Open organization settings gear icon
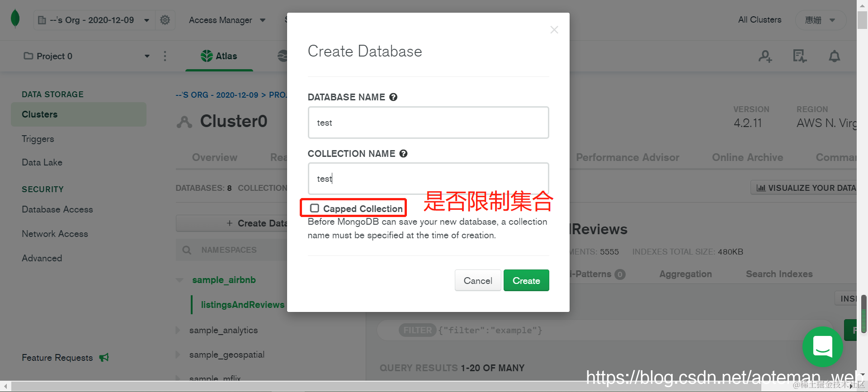Viewport: 868px width, 392px height. pyautogui.click(x=165, y=20)
